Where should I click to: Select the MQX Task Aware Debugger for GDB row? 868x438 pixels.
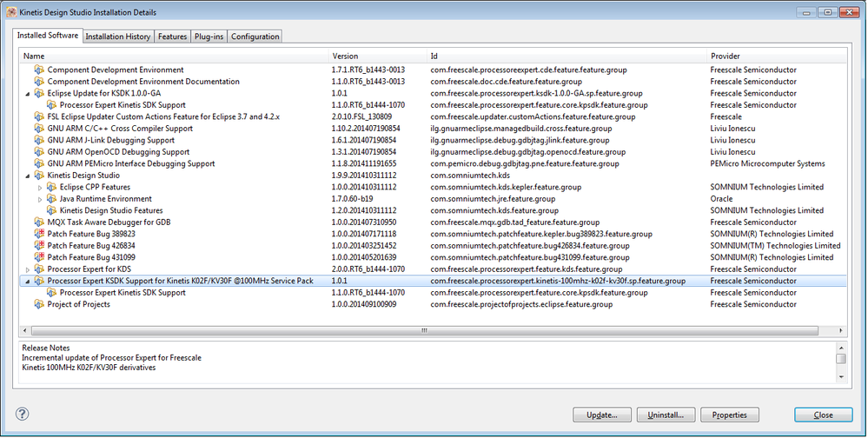tap(433, 222)
